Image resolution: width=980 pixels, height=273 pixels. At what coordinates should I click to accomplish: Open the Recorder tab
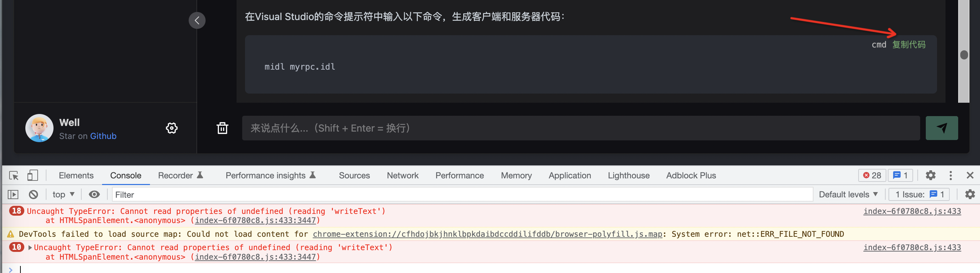point(180,175)
